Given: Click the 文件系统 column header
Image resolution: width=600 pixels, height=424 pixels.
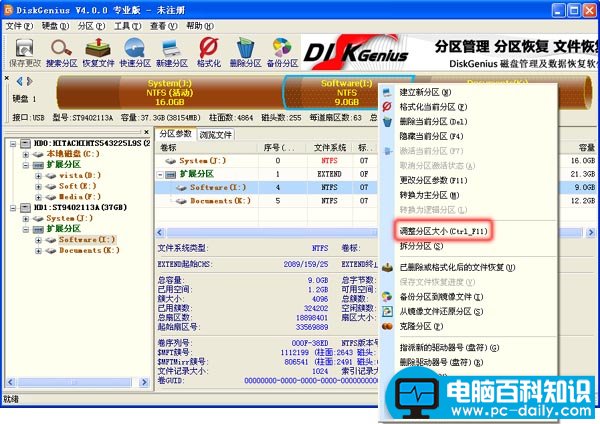Looking at the screenshot, I should [329, 148].
